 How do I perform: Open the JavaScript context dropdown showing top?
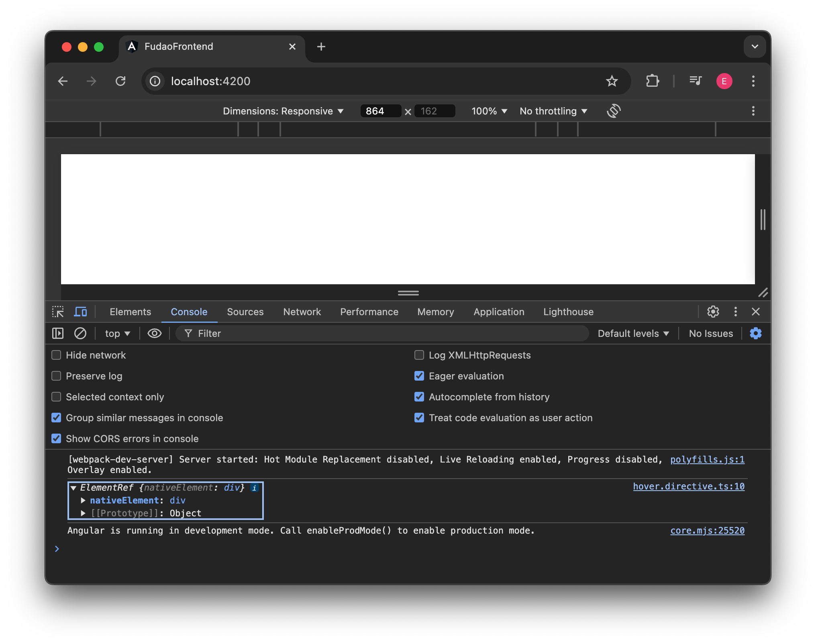117,333
